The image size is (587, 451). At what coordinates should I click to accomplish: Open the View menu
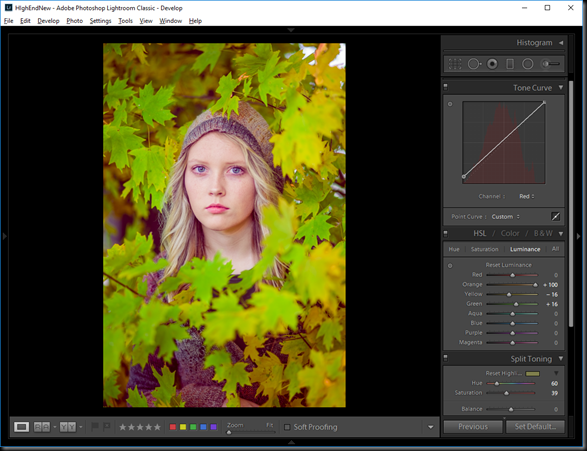click(146, 21)
